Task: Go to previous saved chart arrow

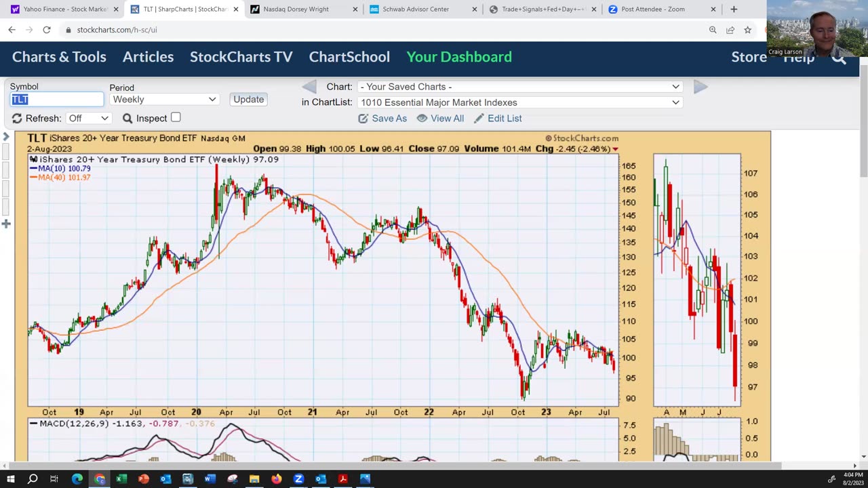Action: click(x=309, y=87)
